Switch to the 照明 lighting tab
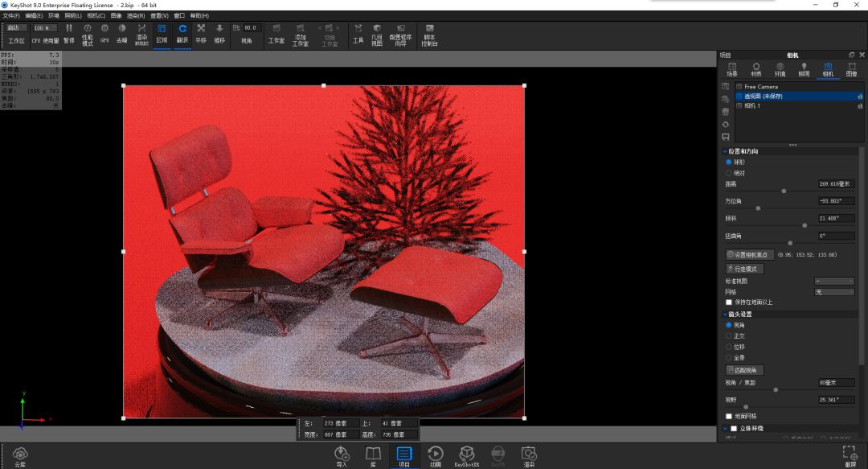Screen dimensions: 868x469 pos(804,70)
